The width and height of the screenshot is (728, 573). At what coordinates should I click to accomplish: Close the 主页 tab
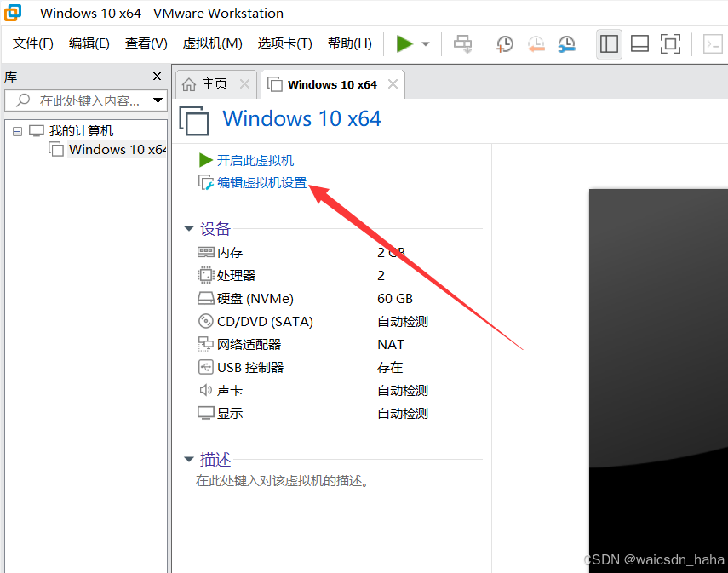[244, 84]
